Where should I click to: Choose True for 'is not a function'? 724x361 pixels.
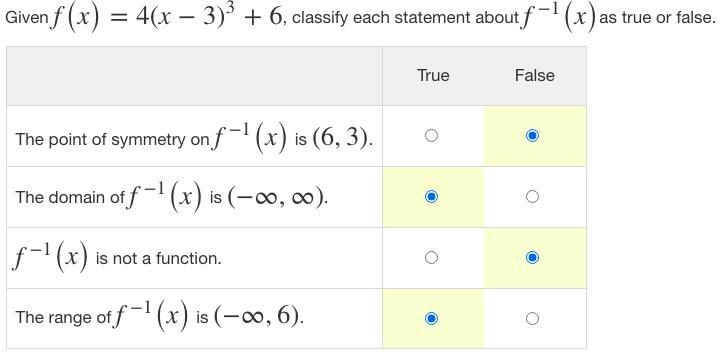point(431,257)
